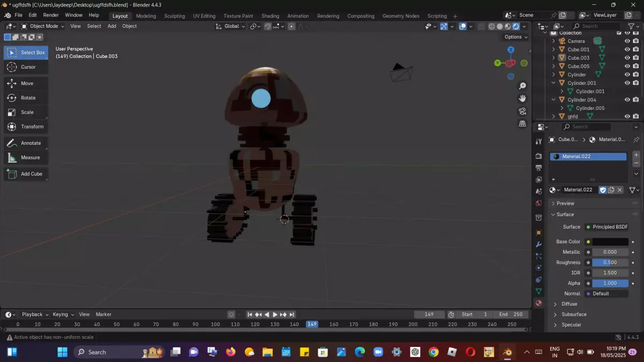Open the Playback dropdown in timeline
Image resolution: width=644 pixels, height=362 pixels.
click(35, 314)
